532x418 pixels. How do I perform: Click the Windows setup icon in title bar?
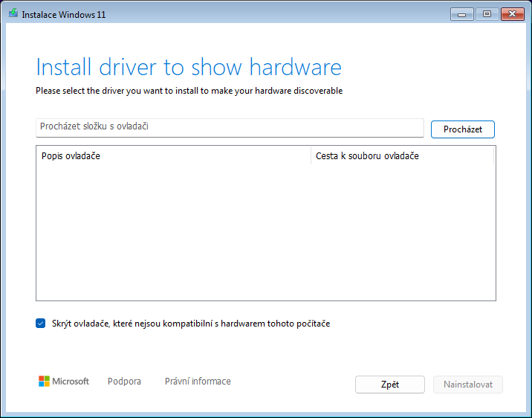point(13,13)
